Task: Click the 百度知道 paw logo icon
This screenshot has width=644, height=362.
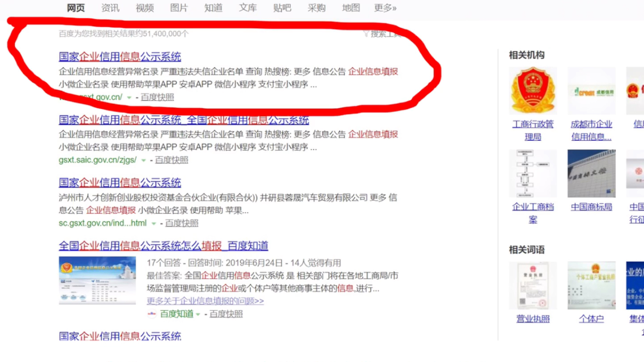Action: coord(152,314)
